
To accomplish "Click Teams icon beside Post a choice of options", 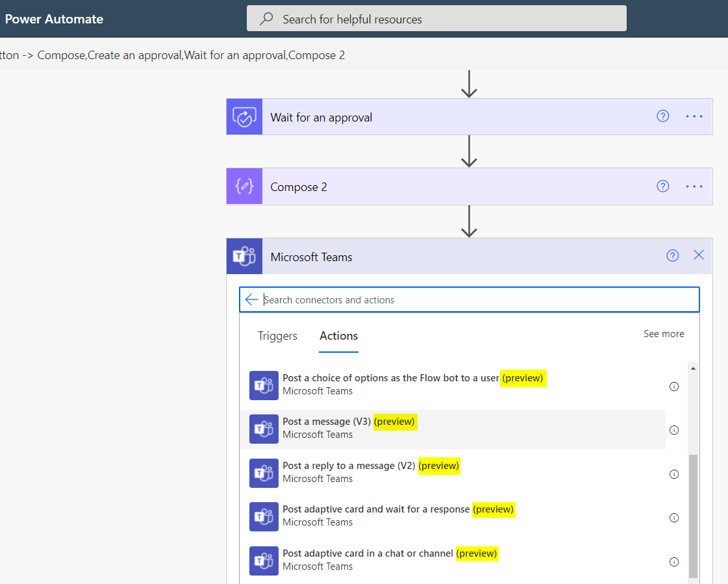I will coord(264,385).
